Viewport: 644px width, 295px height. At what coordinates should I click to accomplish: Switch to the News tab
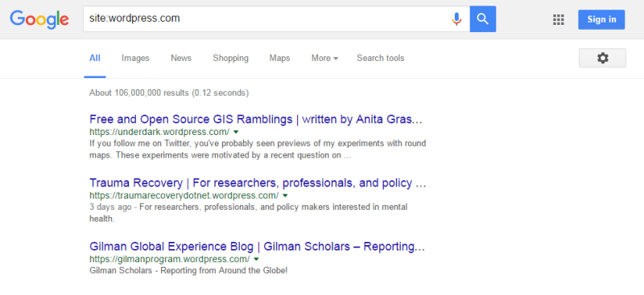pos(181,58)
